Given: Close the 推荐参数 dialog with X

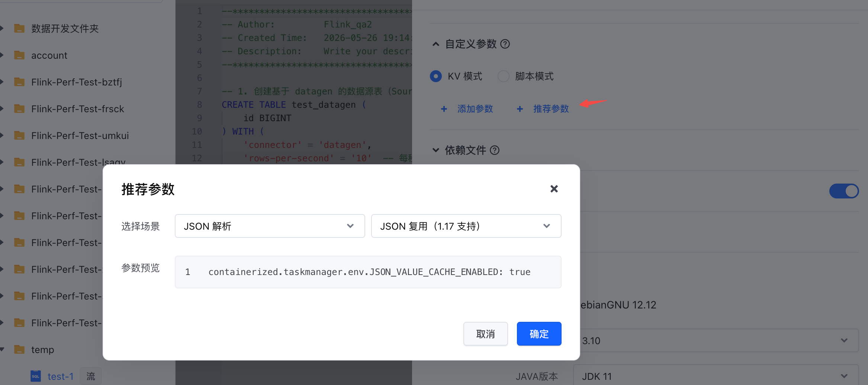Looking at the screenshot, I should [x=554, y=189].
